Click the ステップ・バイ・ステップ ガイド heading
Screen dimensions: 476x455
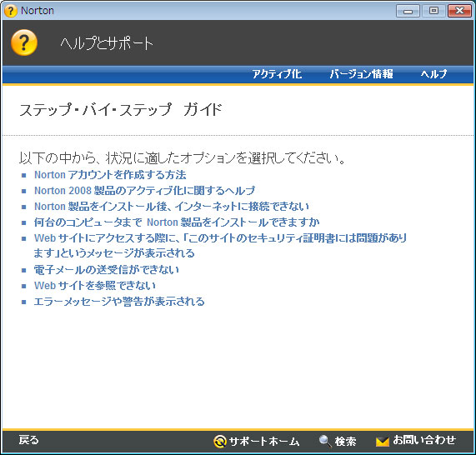click(x=121, y=109)
